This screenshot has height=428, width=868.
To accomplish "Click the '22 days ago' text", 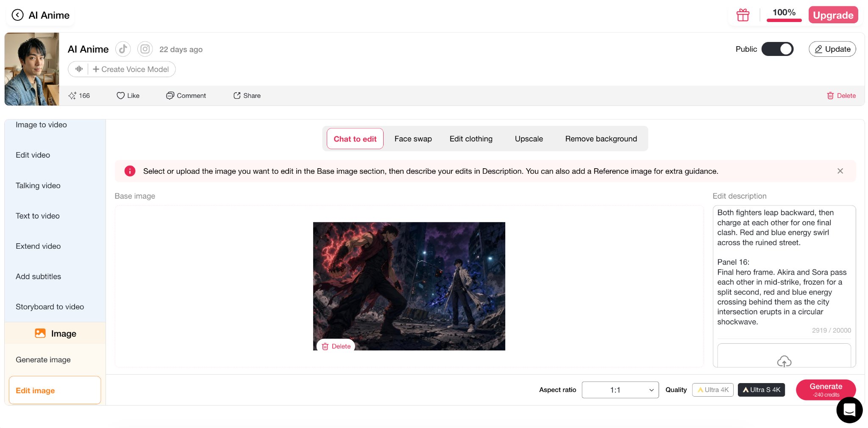I will click(x=181, y=50).
